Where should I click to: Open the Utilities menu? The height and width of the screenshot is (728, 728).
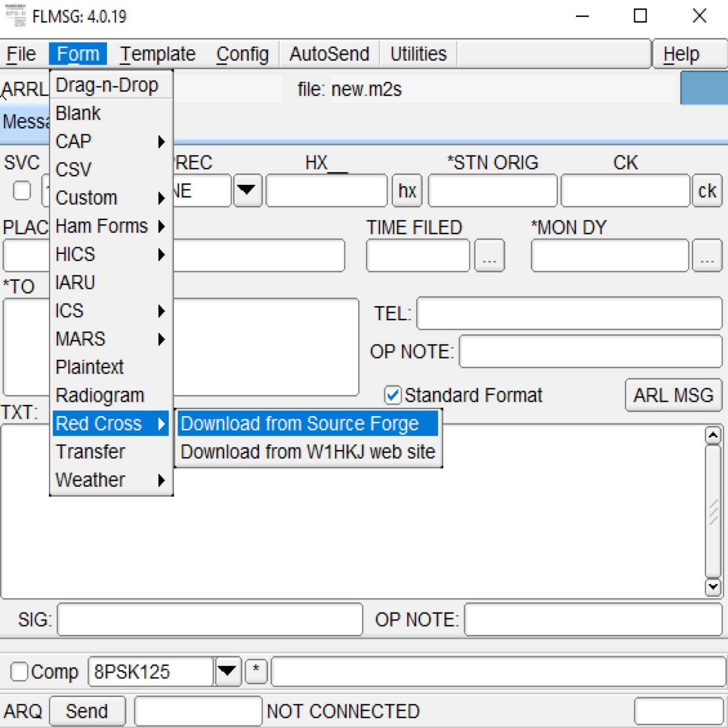point(417,53)
